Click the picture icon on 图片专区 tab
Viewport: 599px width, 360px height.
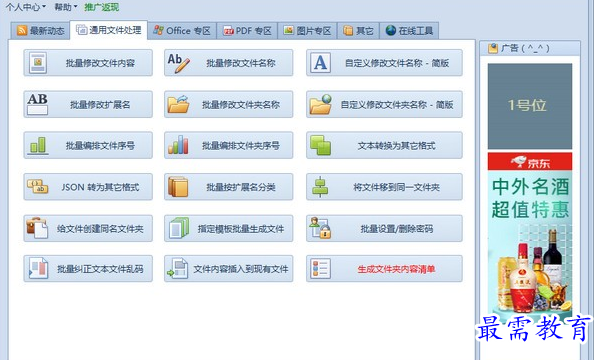tap(288, 31)
